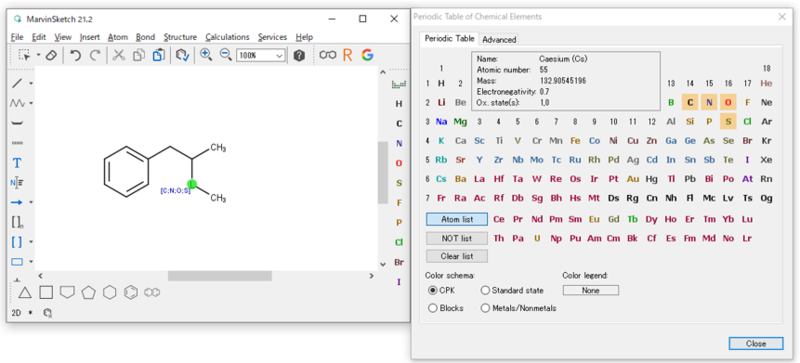Redo the undone action
Viewport: 800px width, 363px height.
pyautogui.click(x=95, y=55)
